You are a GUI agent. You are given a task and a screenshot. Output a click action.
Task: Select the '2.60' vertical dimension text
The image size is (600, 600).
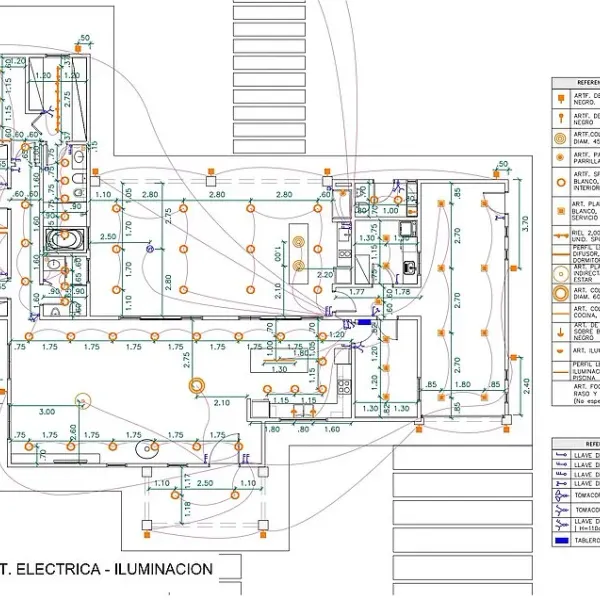pyautogui.click(x=73, y=433)
